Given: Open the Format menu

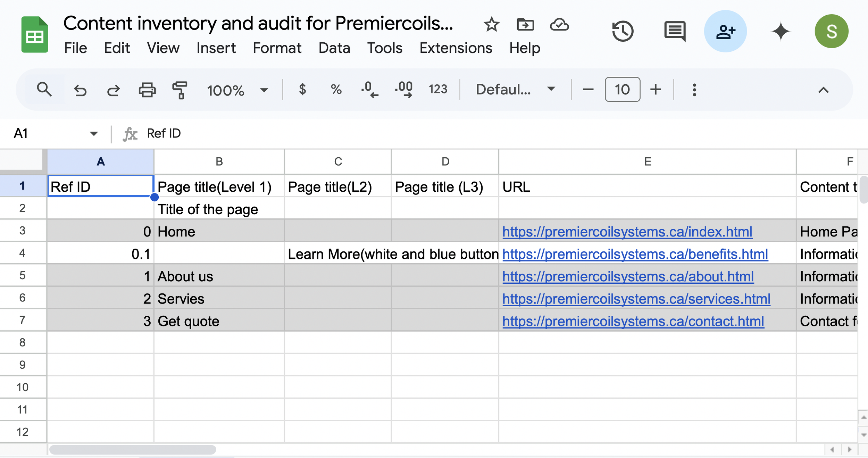Looking at the screenshot, I should click(277, 48).
